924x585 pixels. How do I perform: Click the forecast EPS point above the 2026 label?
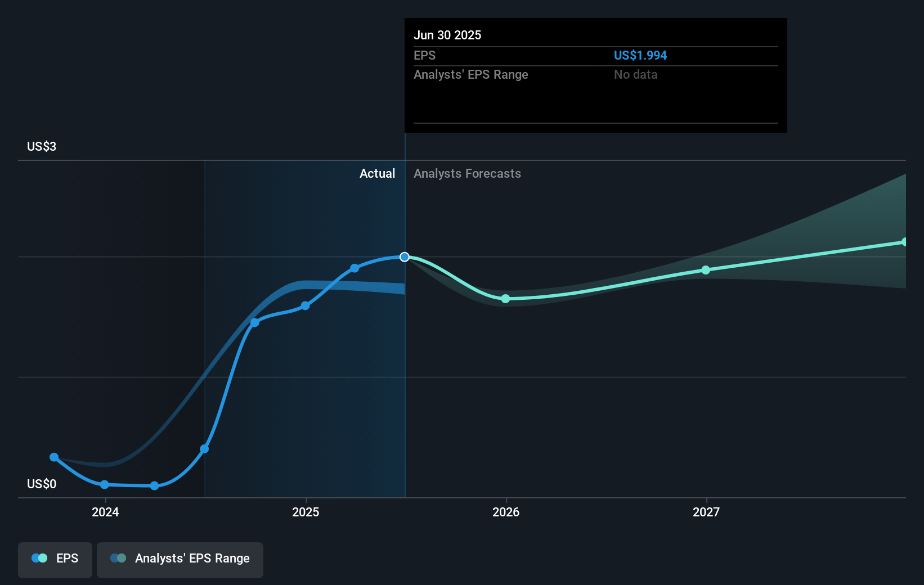click(x=505, y=299)
